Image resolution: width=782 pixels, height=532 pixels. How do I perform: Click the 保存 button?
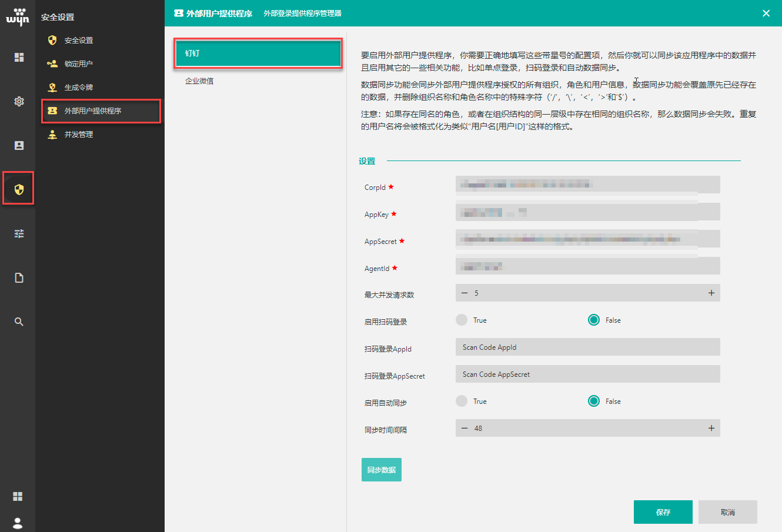pyautogui.click(x=663, y=512)
